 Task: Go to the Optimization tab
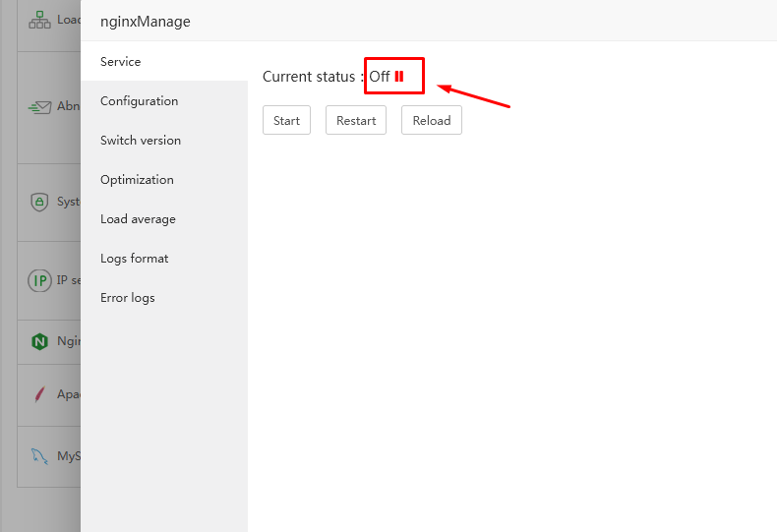pyautogui.click(x=137, y=180)
